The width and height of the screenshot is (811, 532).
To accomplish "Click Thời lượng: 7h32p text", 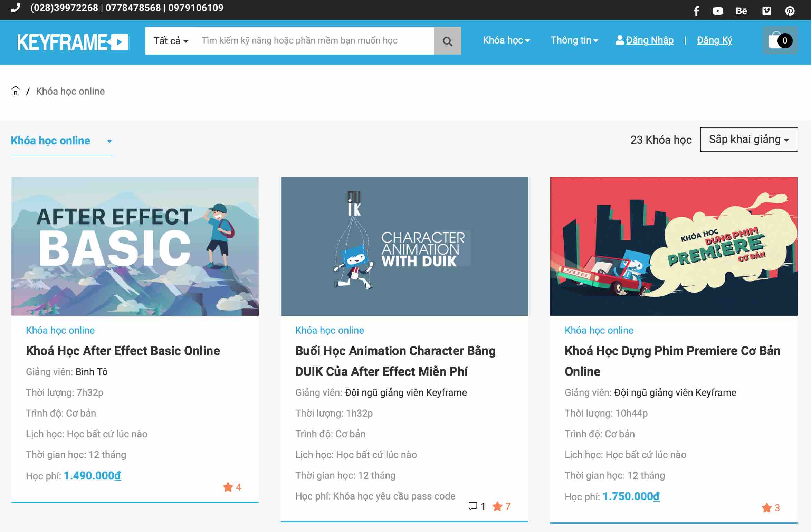I will click(x=65, y=392).
